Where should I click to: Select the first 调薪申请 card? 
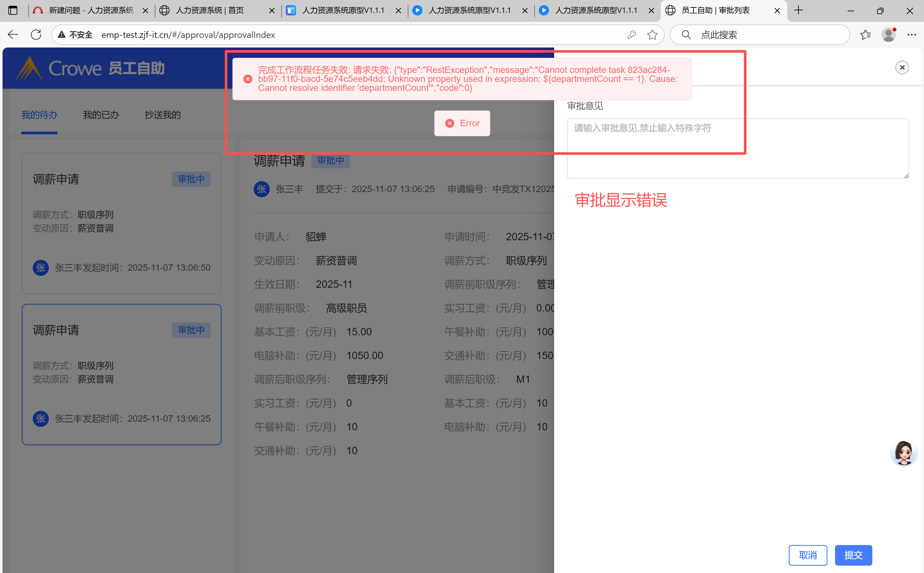pyautogui.click(x=122, y=223)
